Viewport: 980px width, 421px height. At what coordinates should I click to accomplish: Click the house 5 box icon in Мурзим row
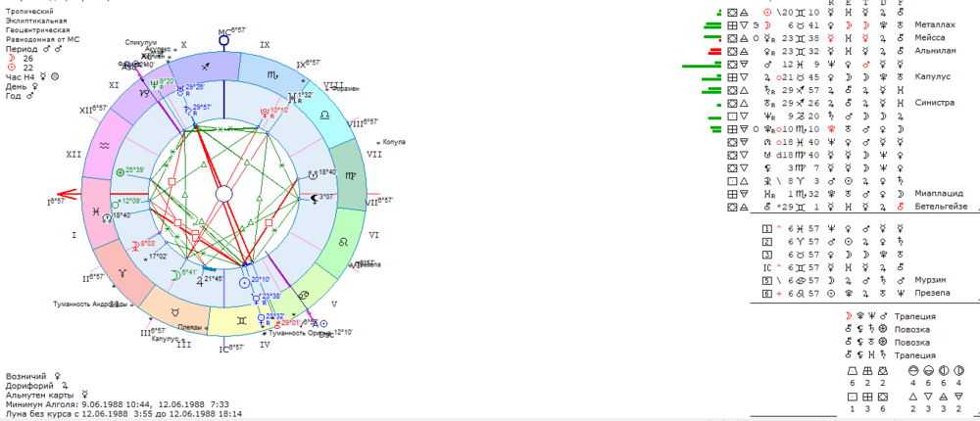pos(767,280)
